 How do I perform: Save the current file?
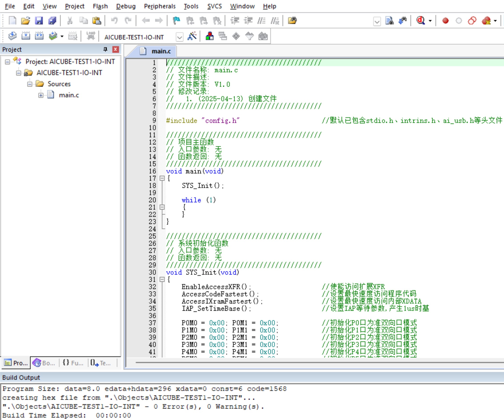39,21
